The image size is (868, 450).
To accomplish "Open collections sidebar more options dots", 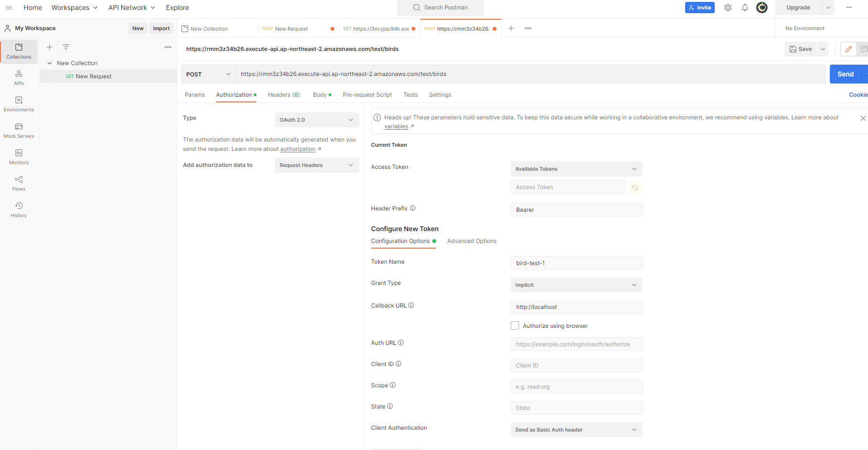I will click(x=168, y=47).
